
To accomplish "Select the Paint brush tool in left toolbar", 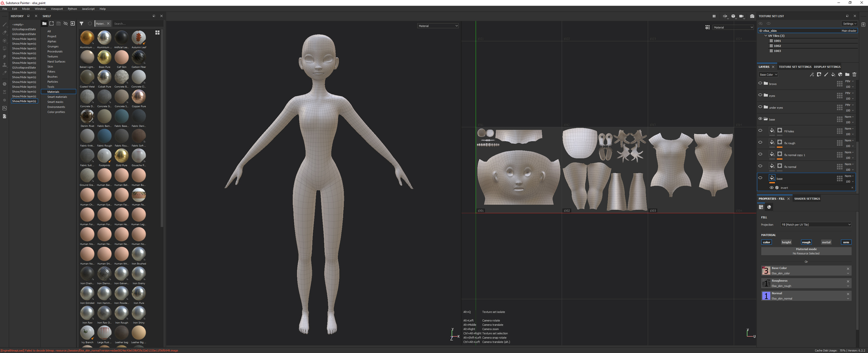I will [x=5, y=25].
